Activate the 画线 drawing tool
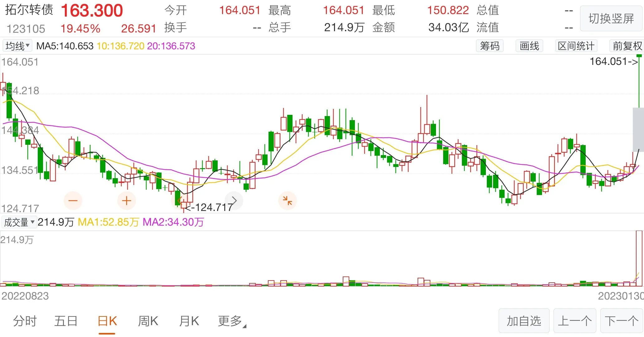The width and height of the screenshot is (644, 337). point(529,46)
